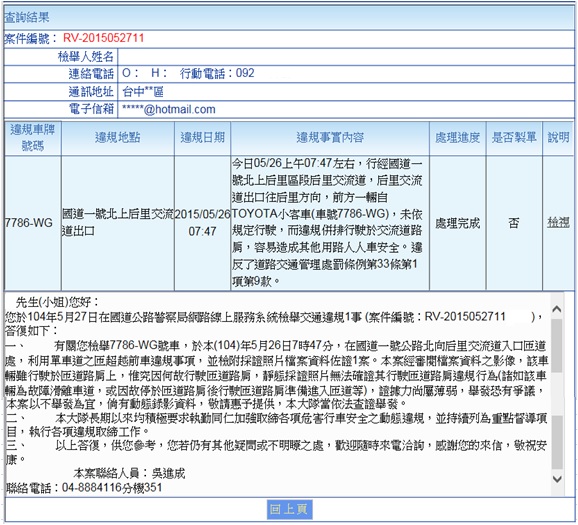
Task: Select case number RV-2015052711 in red
Action: pos(104,38)
